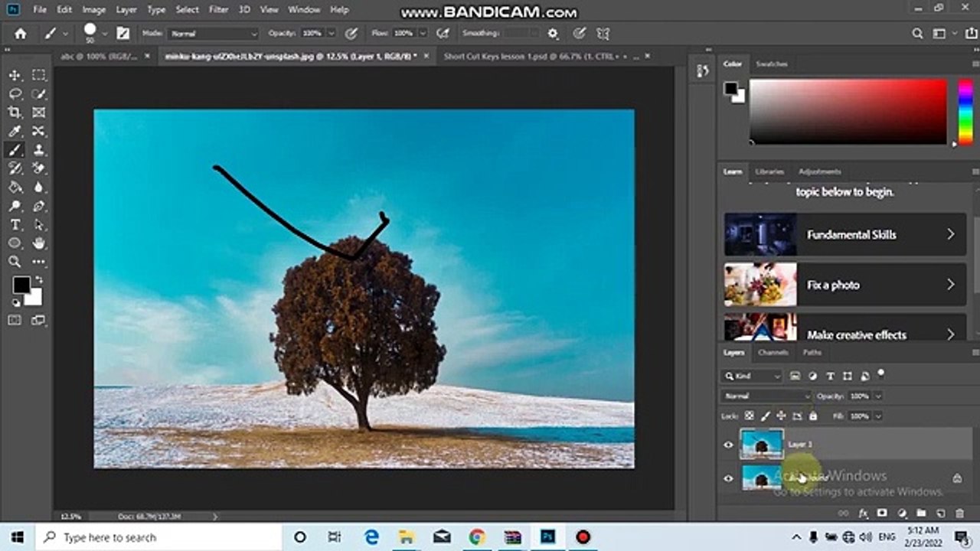Open the brush preset picker arrow
Image resolution: width=980 pixels, height=551 pixels.
pyautogui.click(x=104, y=34)
